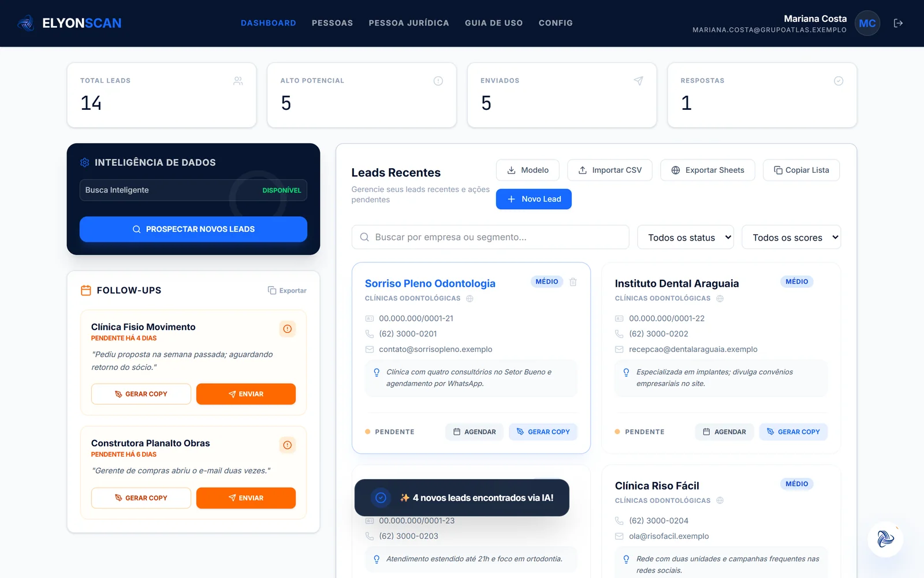Click Enviar for Clínica Fisio Movimento
This screenshot has height=578, width=924.
246,394
